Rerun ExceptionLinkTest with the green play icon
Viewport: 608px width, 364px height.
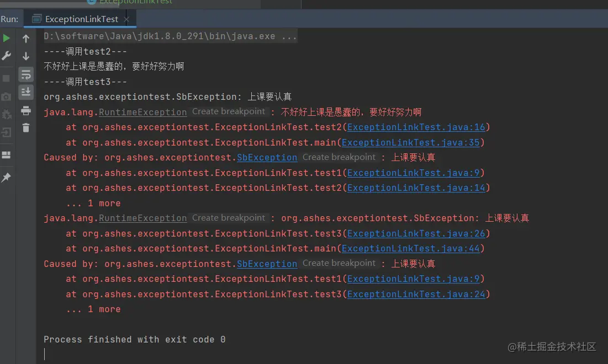tap(6, 38)
